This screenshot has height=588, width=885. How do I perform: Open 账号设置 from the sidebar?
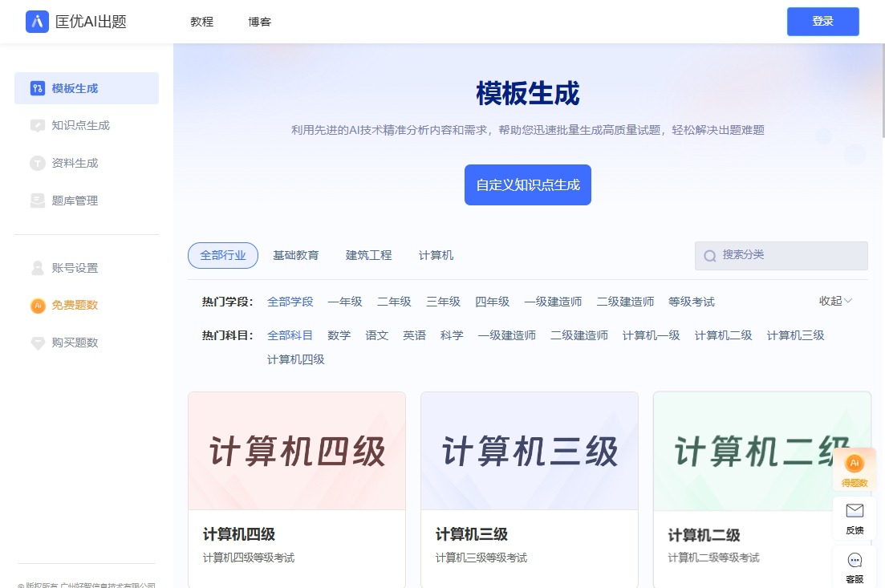pyautogui.click(x=75, y=269)
